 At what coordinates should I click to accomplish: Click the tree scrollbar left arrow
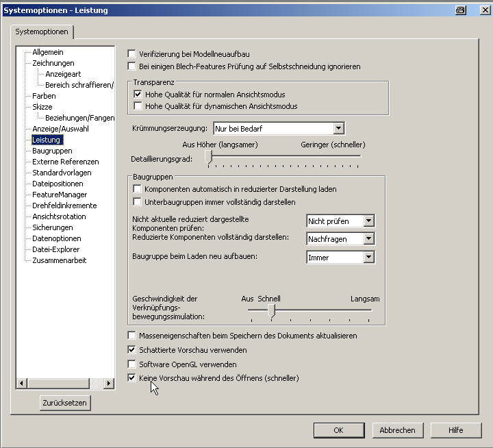[x=21, y=383]
